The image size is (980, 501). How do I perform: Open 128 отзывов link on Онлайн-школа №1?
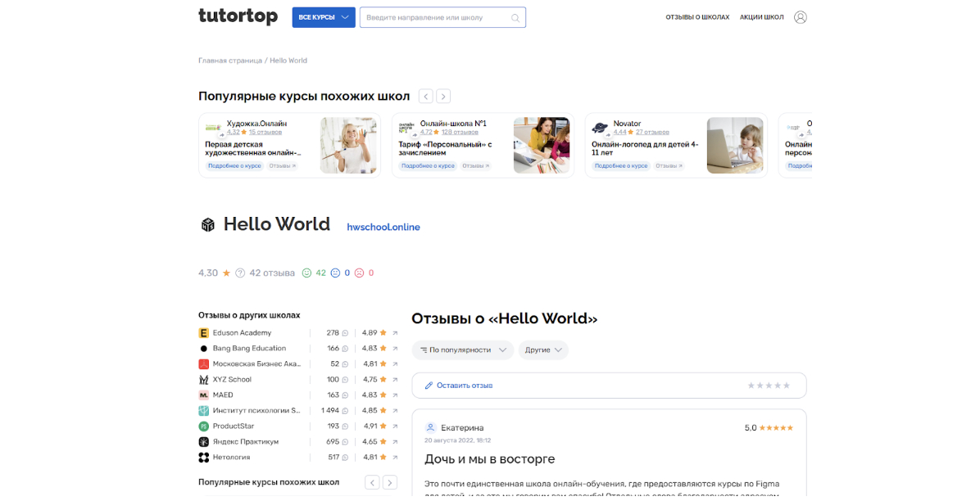[460, 133]
